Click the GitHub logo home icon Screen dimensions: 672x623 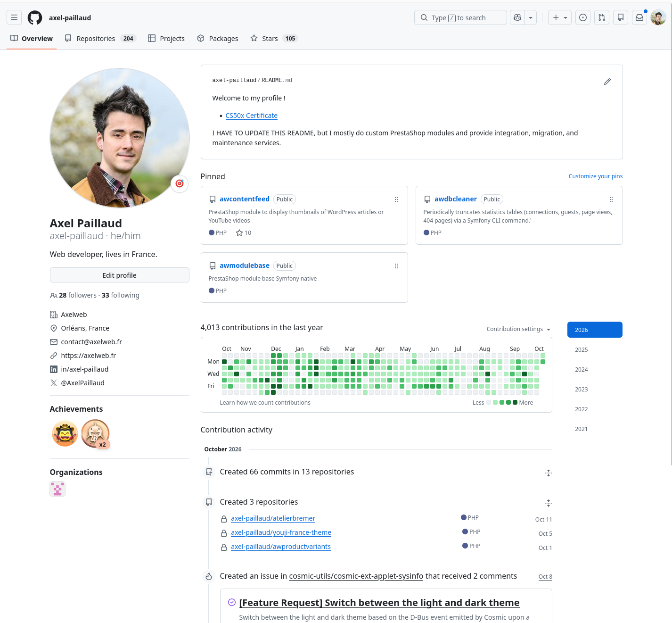pyautogui.click(x=35, y=17)
